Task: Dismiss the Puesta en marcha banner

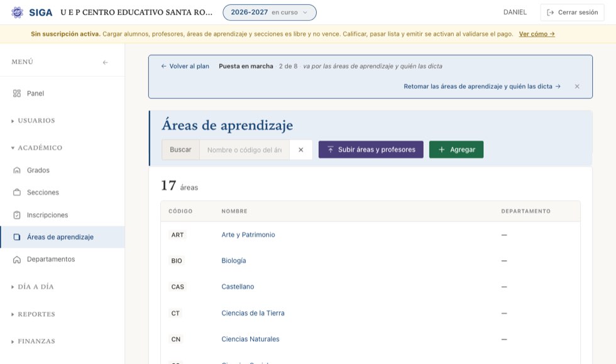Action: [x=577, y=87]
